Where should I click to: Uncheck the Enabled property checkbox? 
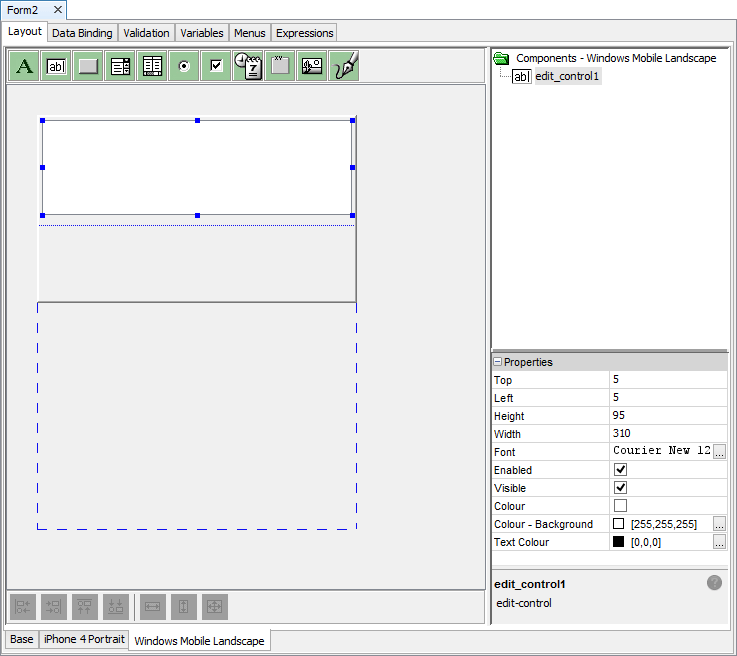pyautogui.click(x=620, y=470)
